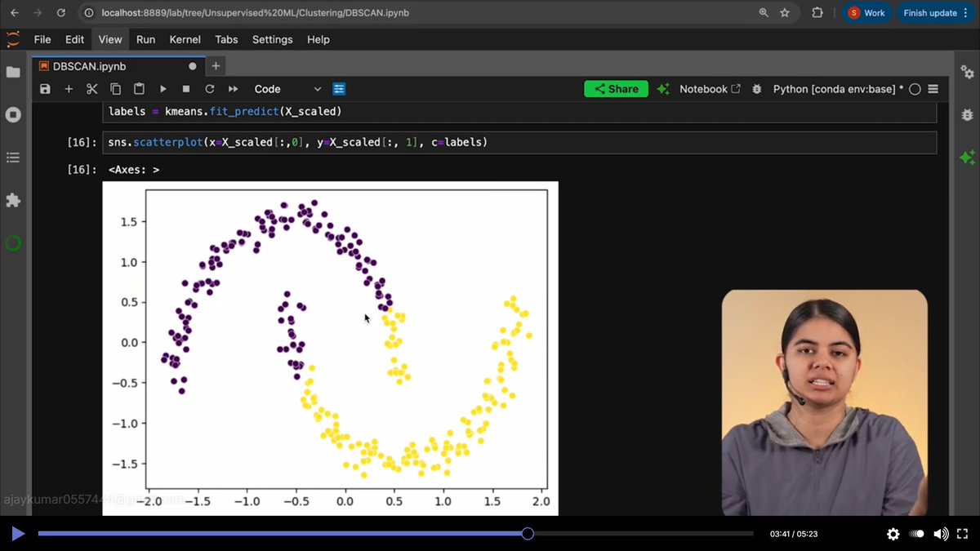
Task: Copy the selected cell
Action: (115, 89)
